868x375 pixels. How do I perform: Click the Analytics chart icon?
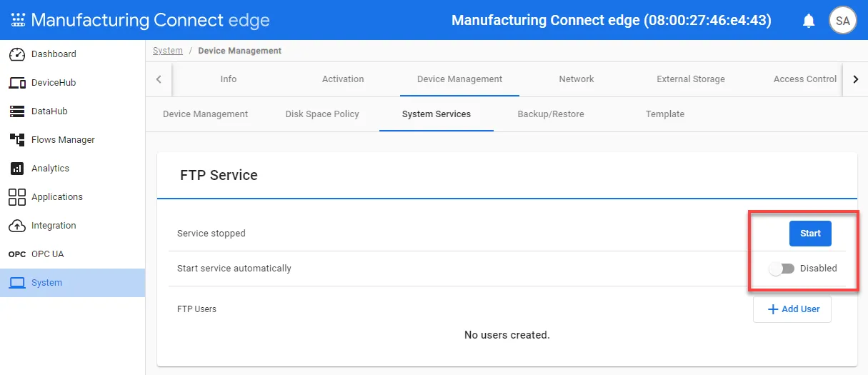click(x=17, y=169)
